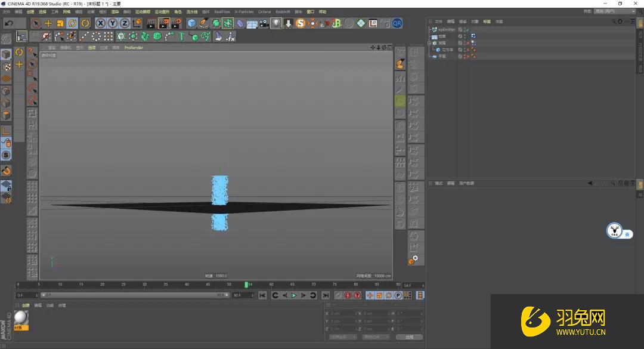Viewport: 644px width, 349px height.
Task: Select the Rotate tool
Action: click(72, 23)
